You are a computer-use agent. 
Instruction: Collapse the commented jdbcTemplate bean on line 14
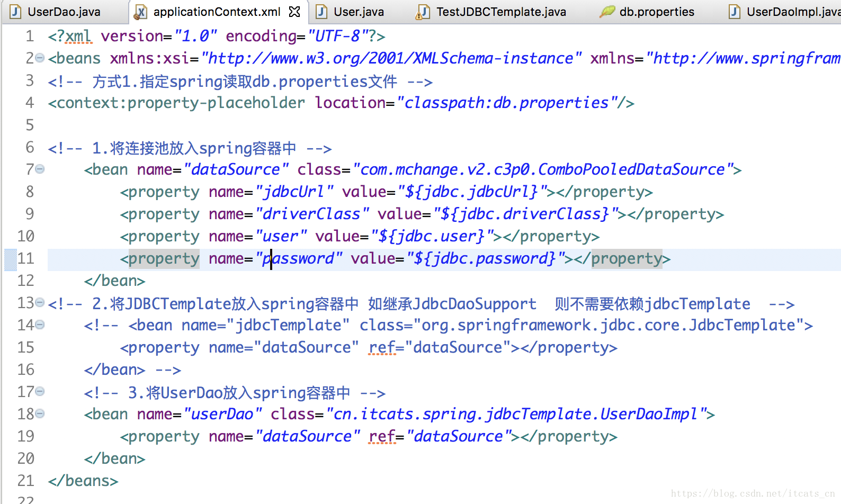point(40,325)
